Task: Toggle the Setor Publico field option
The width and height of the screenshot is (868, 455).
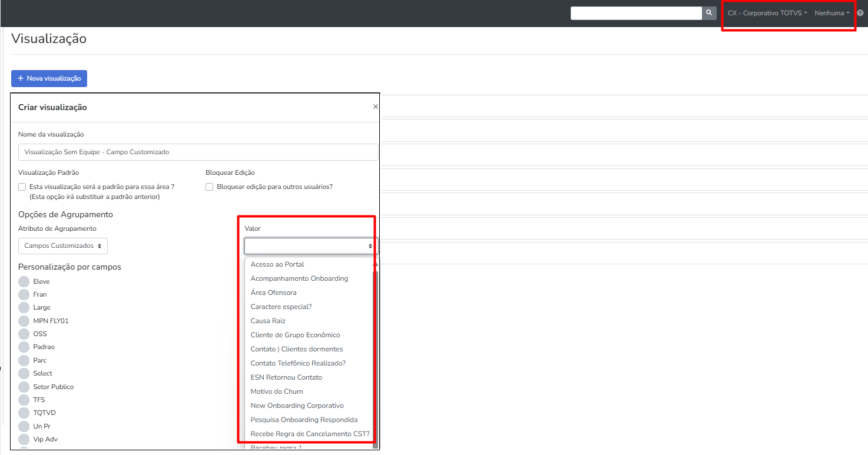Action: click(x=24, y=387)
